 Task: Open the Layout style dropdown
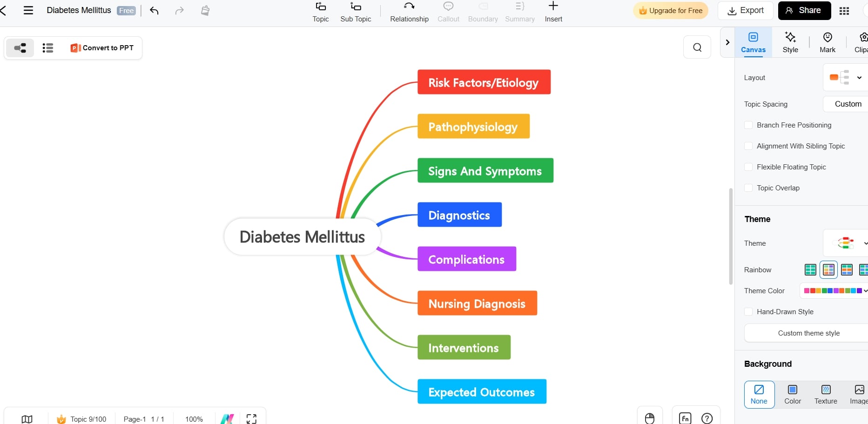[x=859, y=77]
